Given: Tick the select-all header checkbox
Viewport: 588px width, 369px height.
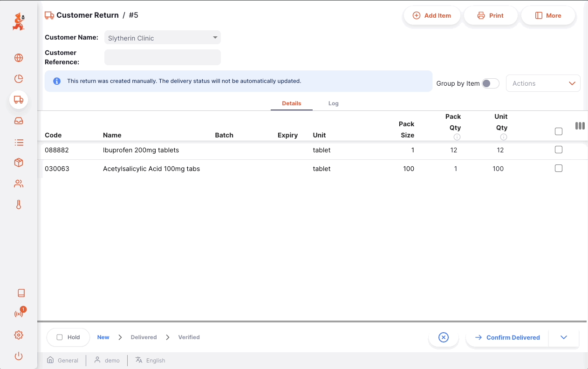Looking at the screenshot, I should [x=559, y=131].
